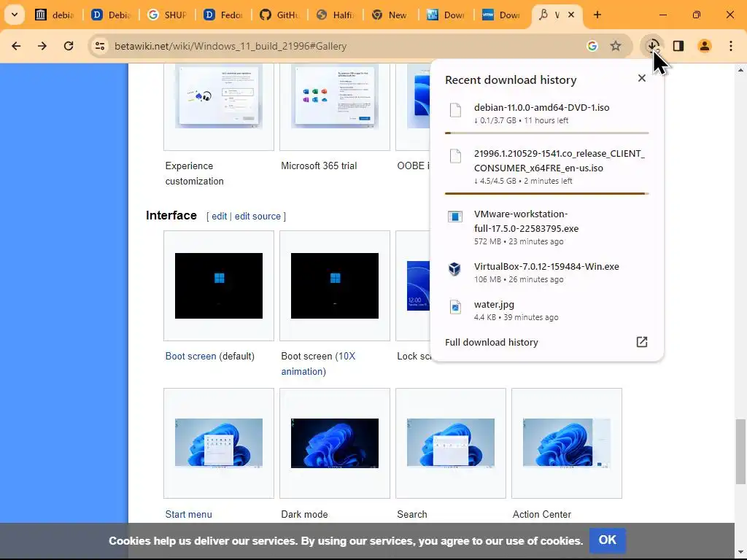Bookmark this page with the star
The width and height of the screenshot is (747, 560).
[616, 46]
